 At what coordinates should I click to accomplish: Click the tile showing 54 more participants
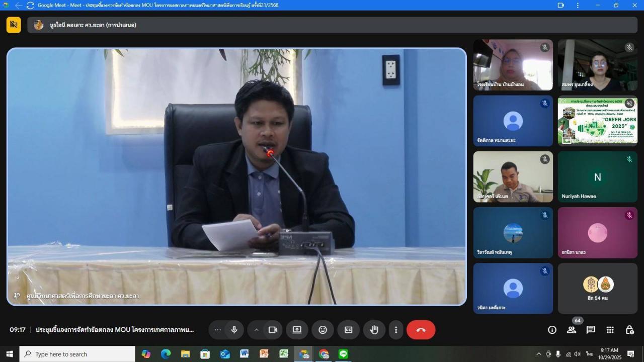point(597,289)
